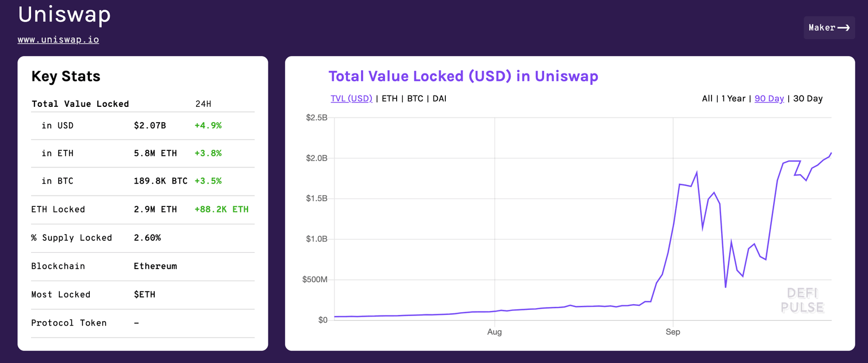Click the +88.2K ETH change value
The width and height of the screenshot is (868, 363).
(x=221, y=209)
